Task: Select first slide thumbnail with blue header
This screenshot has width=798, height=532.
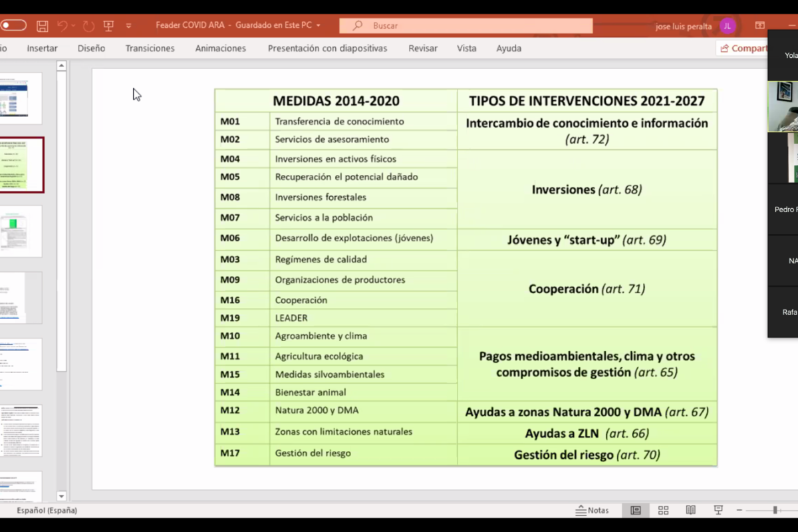Action: (21, 98)
